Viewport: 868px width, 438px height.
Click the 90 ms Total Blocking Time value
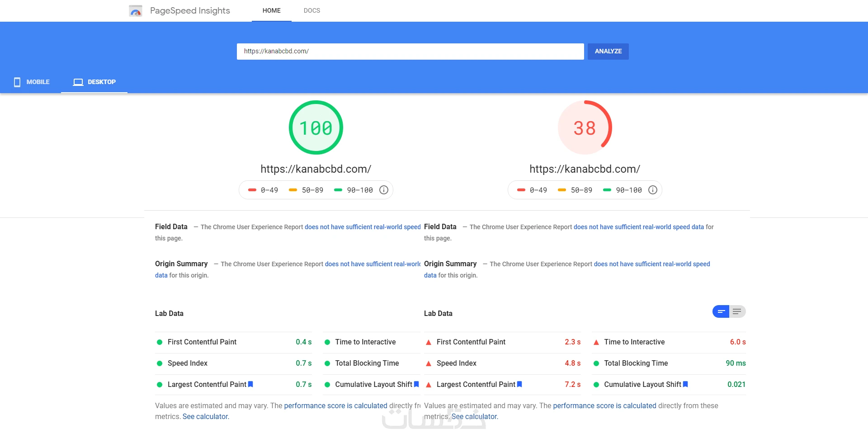[736, 363]
